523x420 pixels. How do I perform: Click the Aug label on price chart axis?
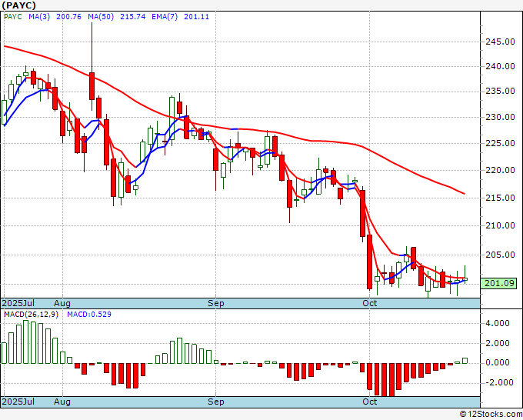[62, 303]
